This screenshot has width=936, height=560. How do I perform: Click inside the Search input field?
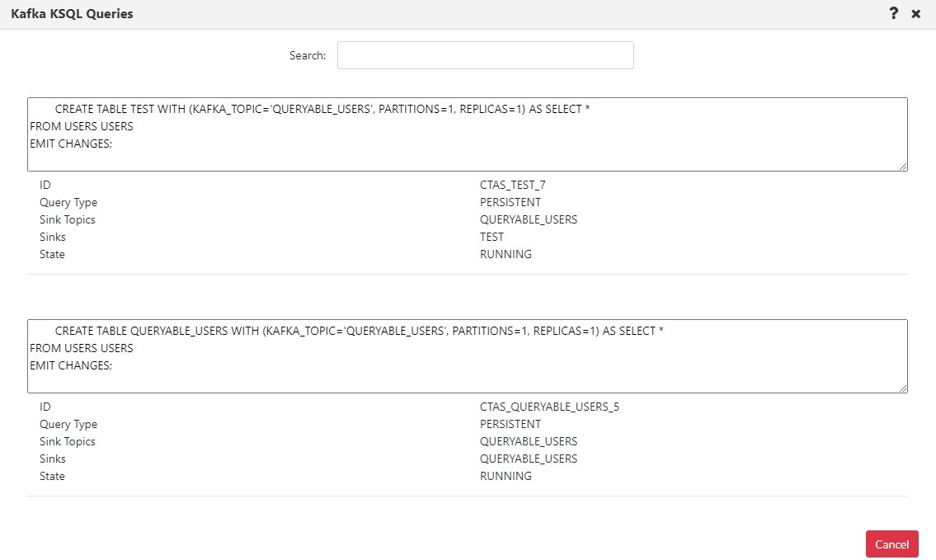coord(485,54)
